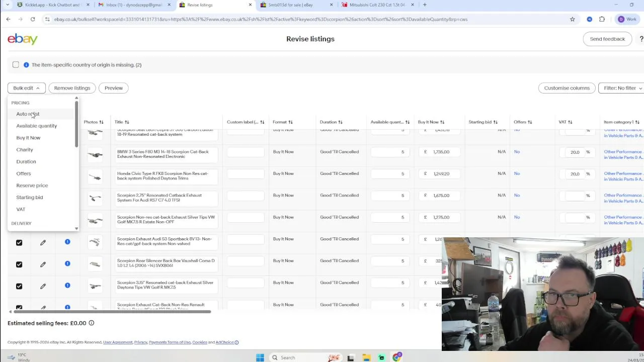Image resolution: width=644 pixels, height=362 pixels.
Task: Open the Chrome tab search chevron
Action: click(7, 5)
